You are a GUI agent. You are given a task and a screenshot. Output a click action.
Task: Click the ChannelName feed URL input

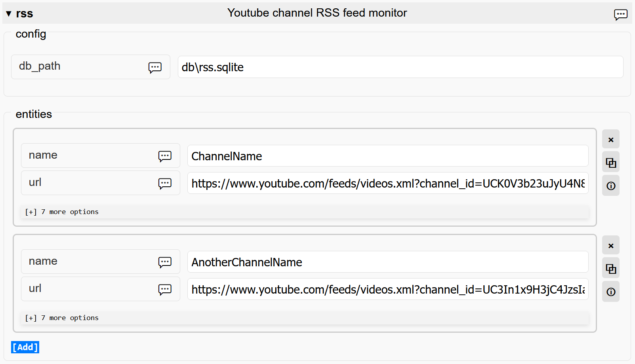pos(387,183)
